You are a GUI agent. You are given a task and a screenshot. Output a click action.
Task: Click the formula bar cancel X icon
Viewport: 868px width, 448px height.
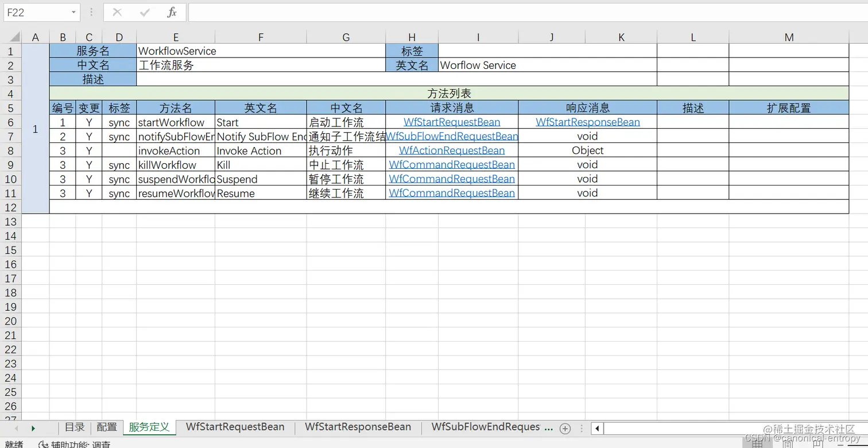[x=117, y=12]
